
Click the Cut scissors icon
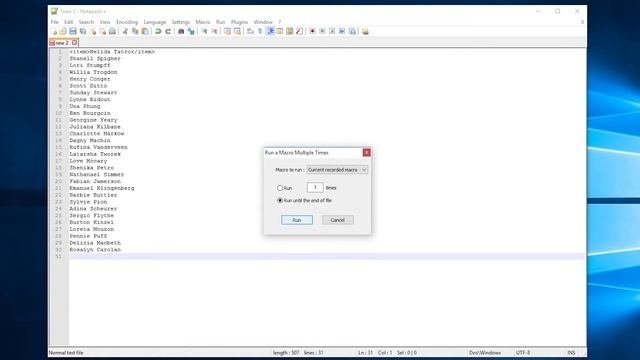pyautogui.click(x=125, y=31)
